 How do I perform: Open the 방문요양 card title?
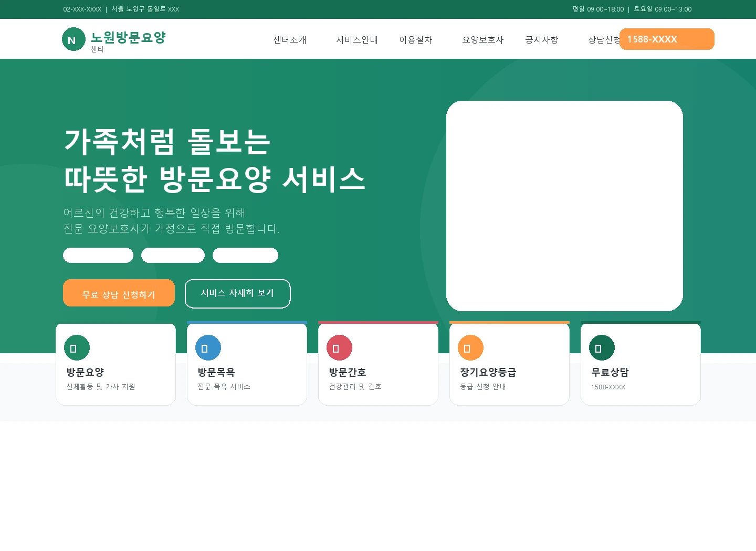click(x=85, y=372)
